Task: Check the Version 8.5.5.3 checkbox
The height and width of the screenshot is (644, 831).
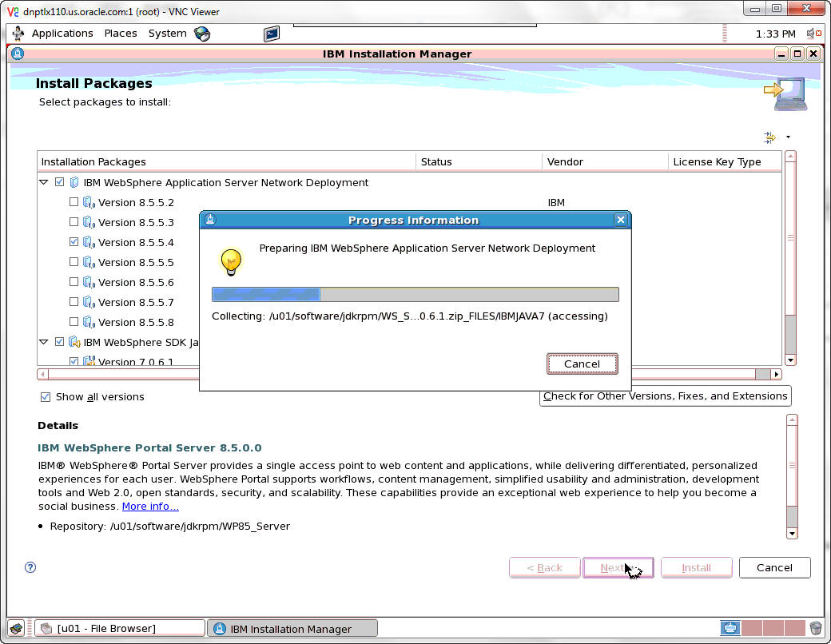Action: [x=74, y=222]
